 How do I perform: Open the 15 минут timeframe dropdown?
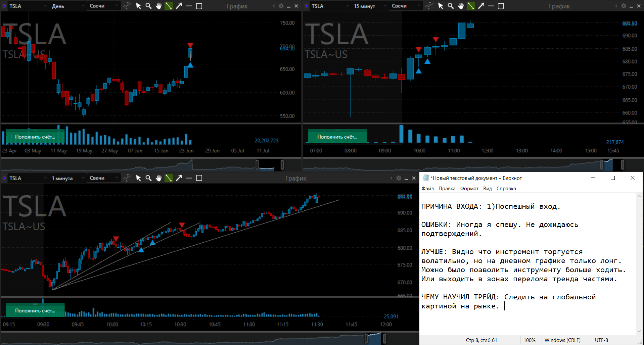pos(370,6)
